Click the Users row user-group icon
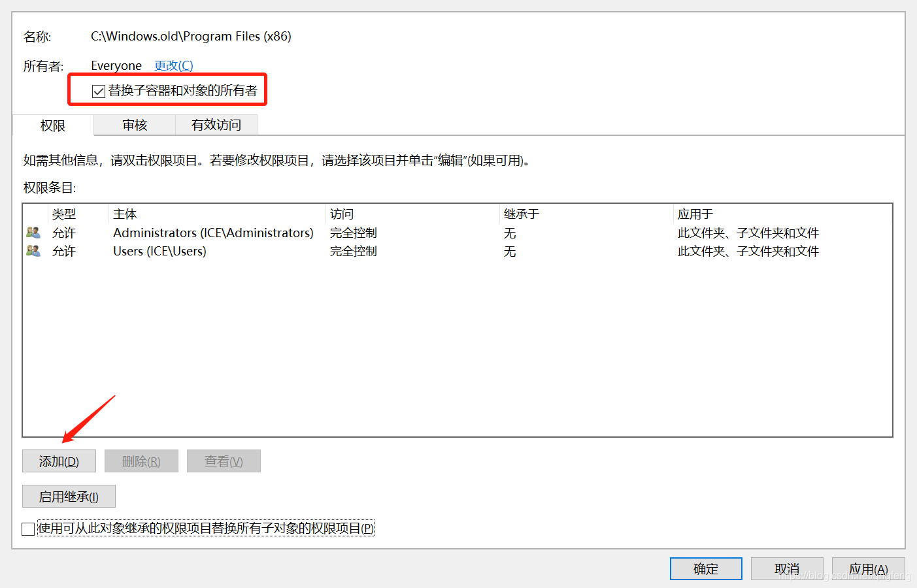Screen dimensions: 917x588 pyautogui.click(x=33, y=251)
